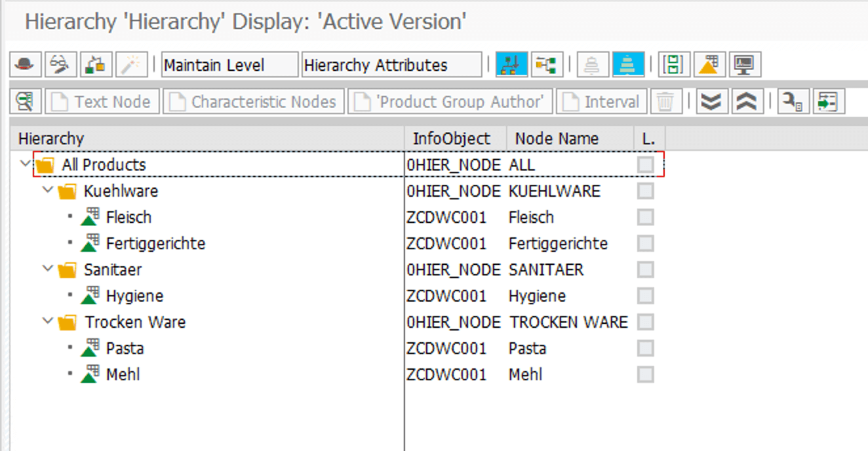Viewport: 868px width, 451px height.
Task: Click the Maintain Level button
Action: (229, 64)
